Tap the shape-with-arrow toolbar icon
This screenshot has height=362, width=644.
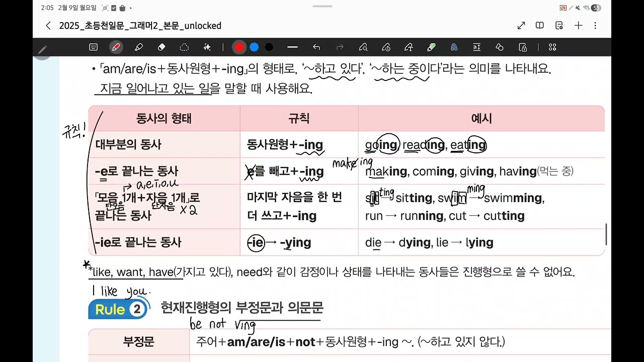point(409,47)
